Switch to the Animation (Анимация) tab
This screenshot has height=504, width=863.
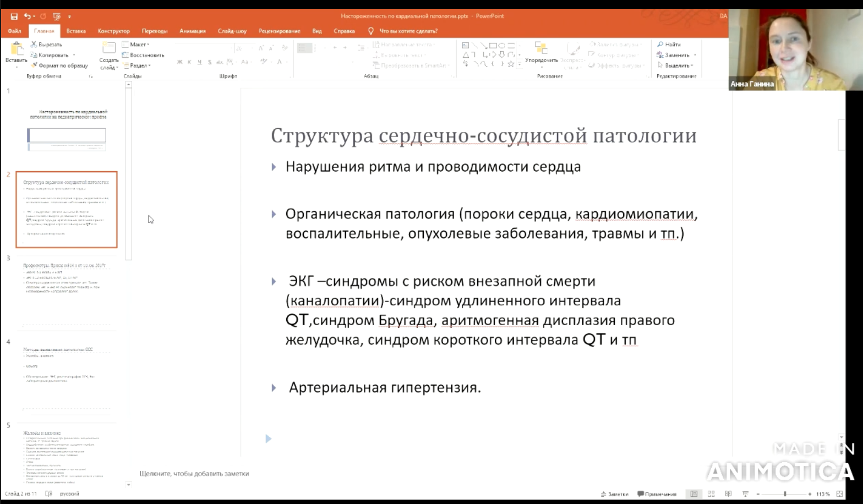pyautogui.click(x=192, y=31)
